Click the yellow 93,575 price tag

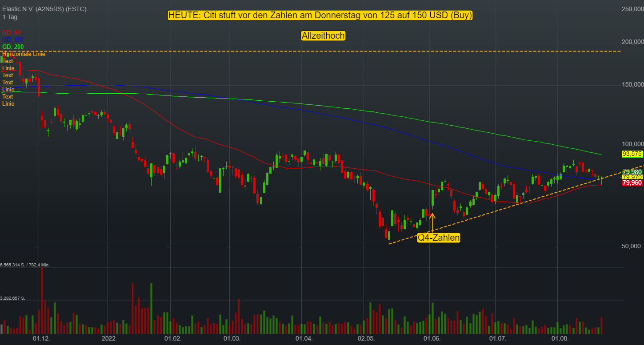[x=632, y=154]
